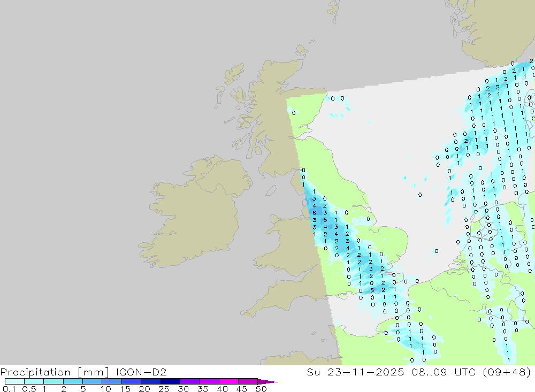Click the '40' legend tick label
Image resolution: width=535 pixels, height=392 pixels.
223,389
